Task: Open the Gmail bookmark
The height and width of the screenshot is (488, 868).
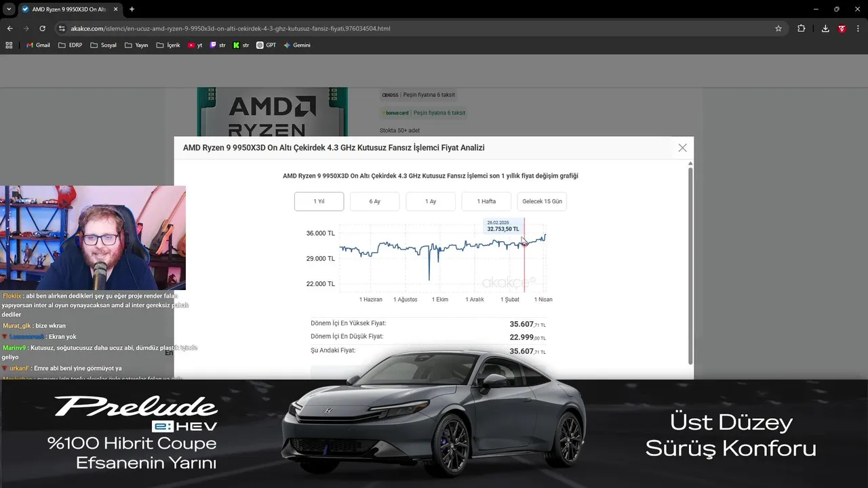Action: point(38,45)
